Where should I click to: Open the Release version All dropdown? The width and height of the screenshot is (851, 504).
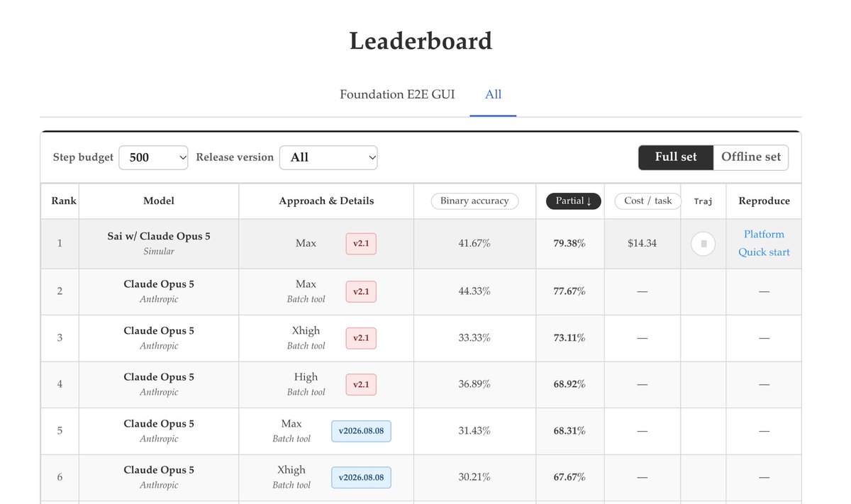(x=328, y=157)
